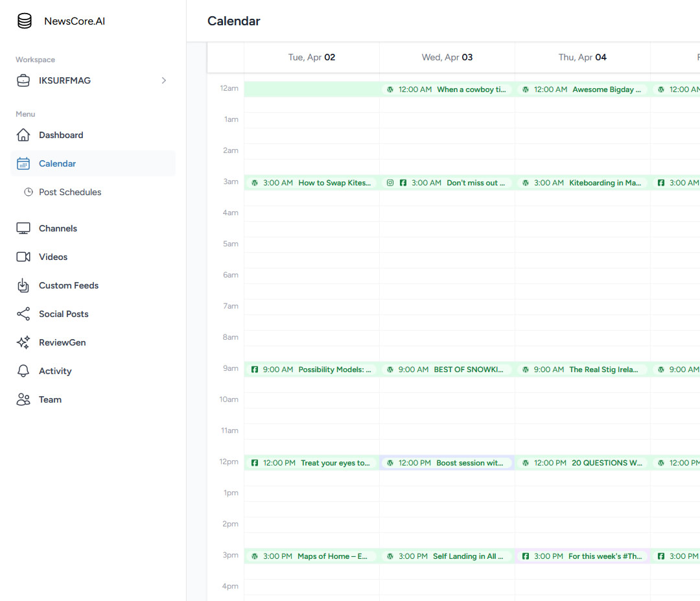Click the Dashboard home icon
Image resolution: width=700 pixels, height=601 pixels.
click(23, 135)
